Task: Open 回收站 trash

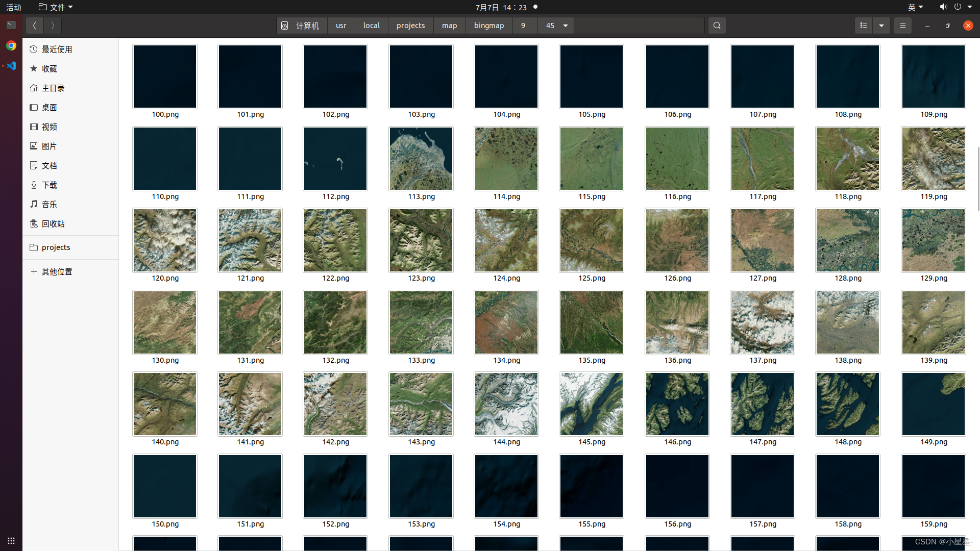Action: point(70,224)
